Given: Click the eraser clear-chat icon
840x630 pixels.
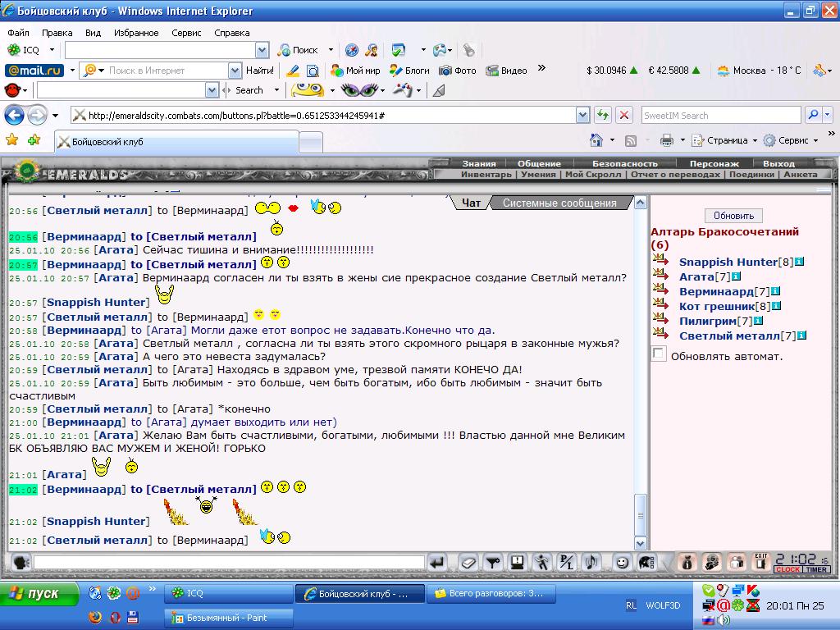Looking at the screenshot, I should (x=468, y=563).
